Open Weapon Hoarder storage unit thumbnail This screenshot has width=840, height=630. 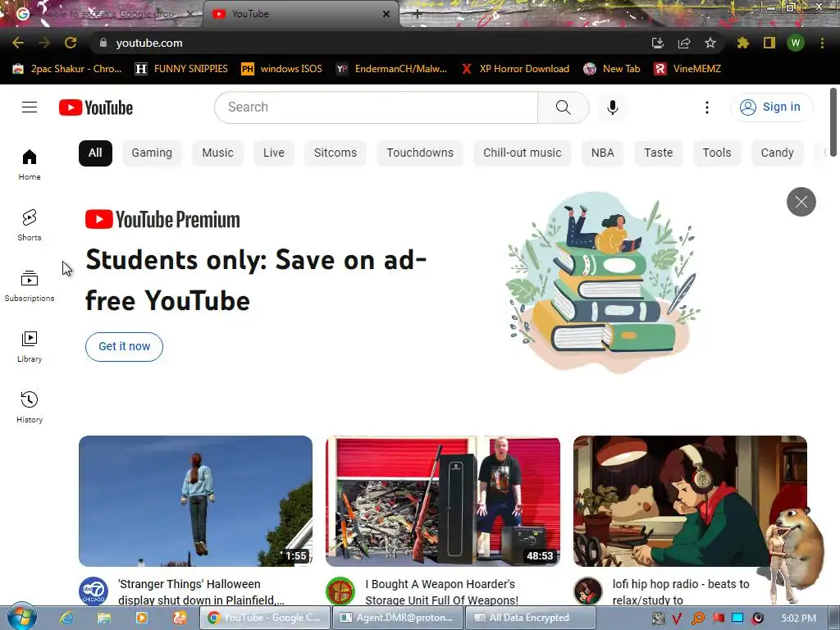(443, 501)
